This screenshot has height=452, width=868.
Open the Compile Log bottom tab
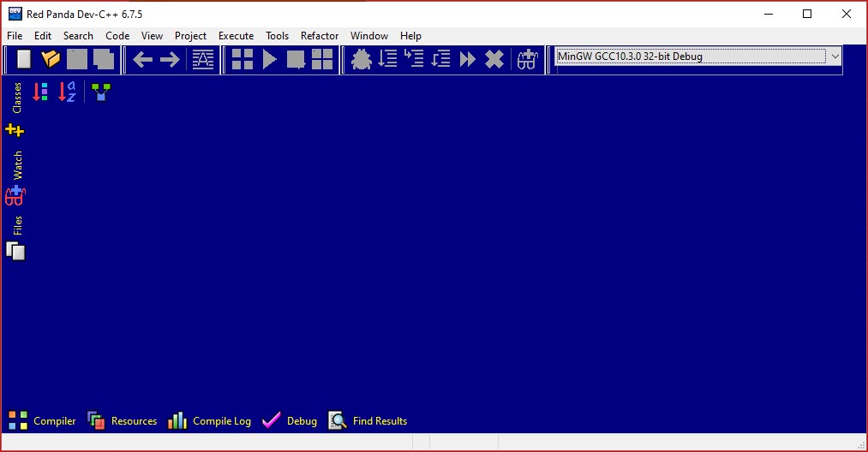209,421
